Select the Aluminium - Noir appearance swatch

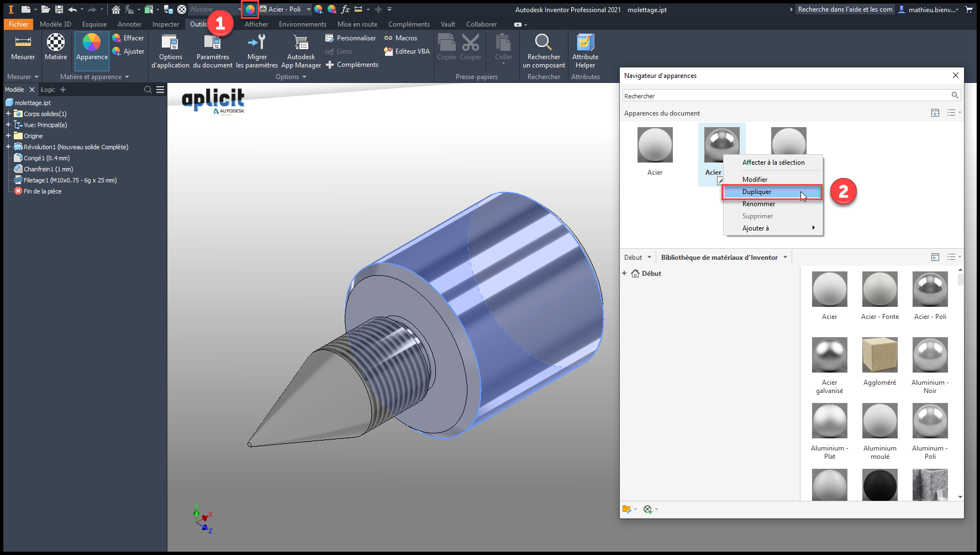coord(930,355)
